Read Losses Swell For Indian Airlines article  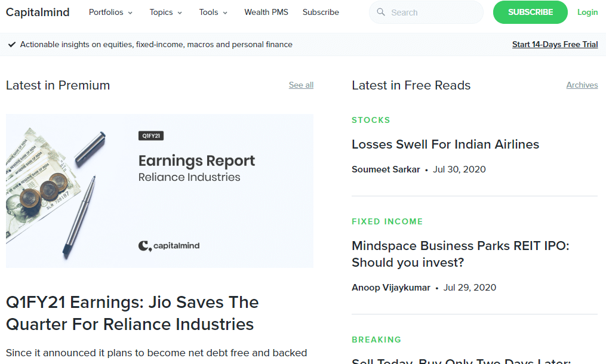(445, 144)
